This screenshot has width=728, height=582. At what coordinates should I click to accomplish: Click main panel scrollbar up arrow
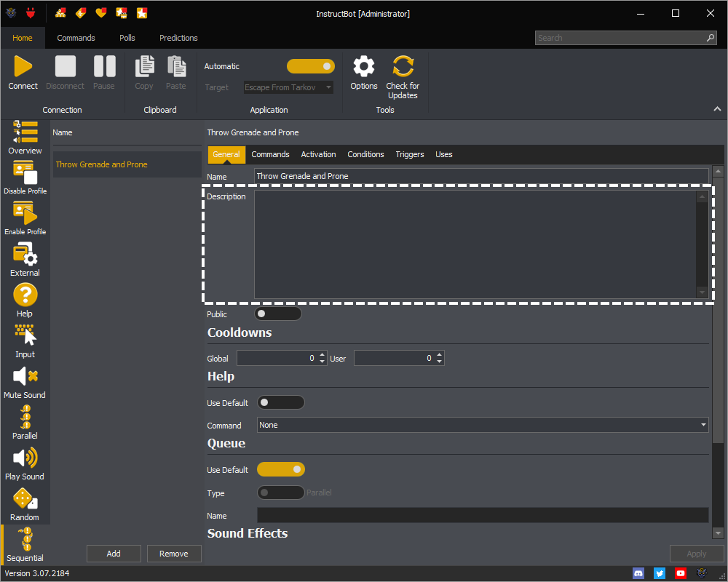point(719,171)
